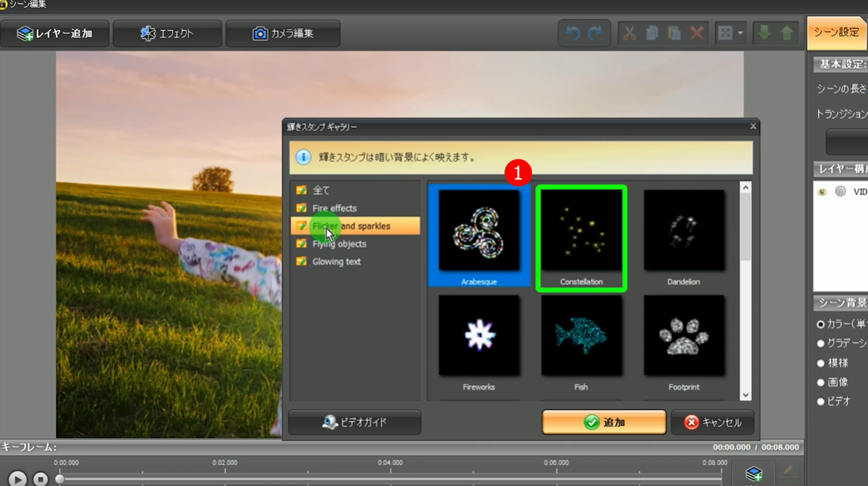Click the 追加 button to add stamp
Viewport: 868px width, 486px height.
(x=604, y=423)
